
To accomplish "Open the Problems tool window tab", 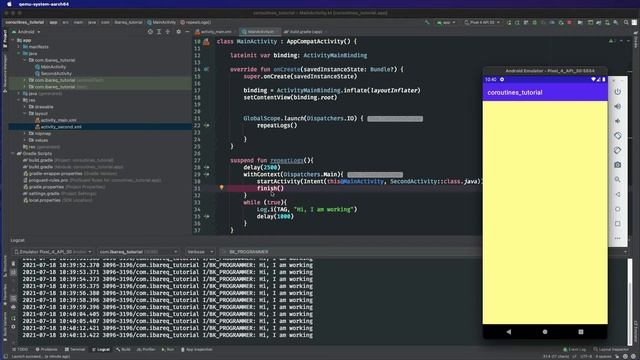I will click(46, 349).
